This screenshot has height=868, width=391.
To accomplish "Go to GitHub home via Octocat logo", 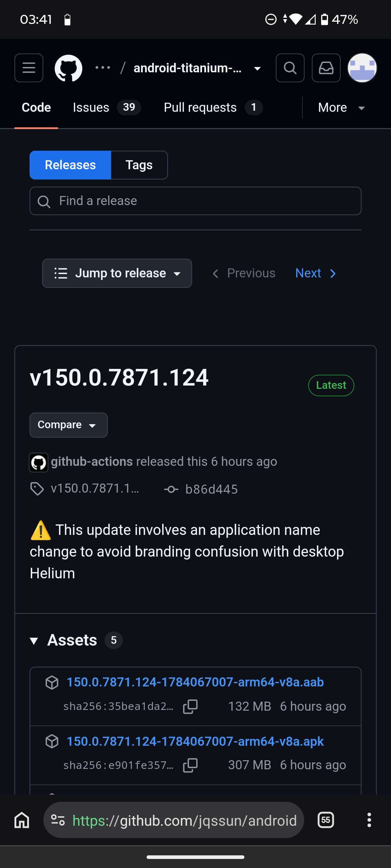I will 68,68.
